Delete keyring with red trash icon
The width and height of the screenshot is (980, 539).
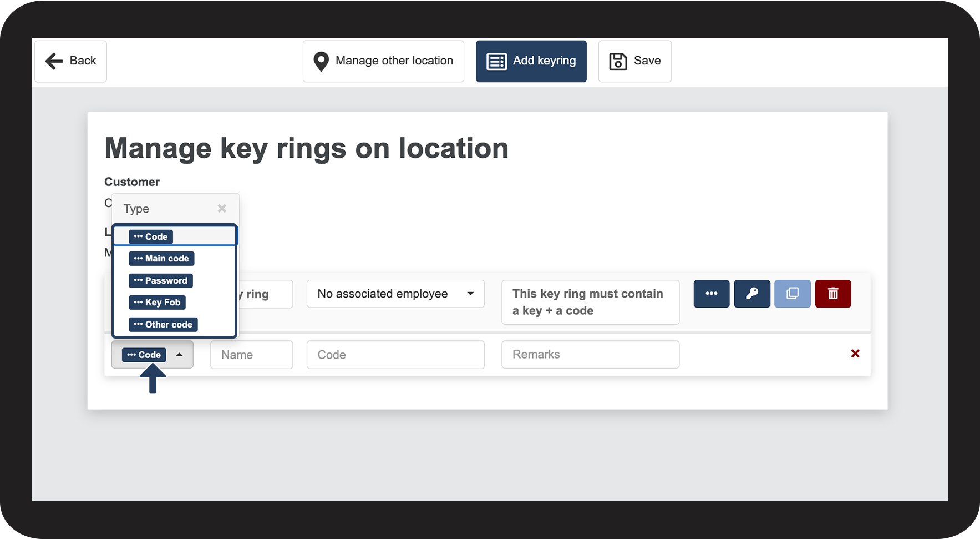(832, 294)
